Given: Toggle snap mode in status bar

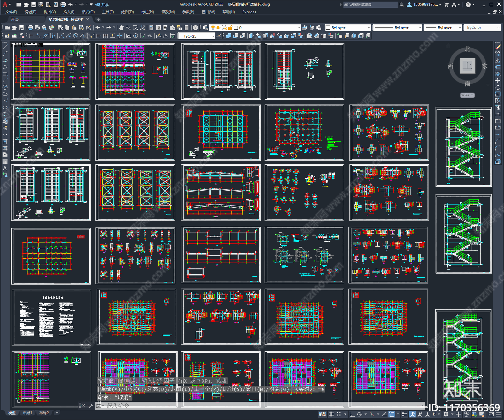Looking at the screenshot, I should (x=339, y=414).
